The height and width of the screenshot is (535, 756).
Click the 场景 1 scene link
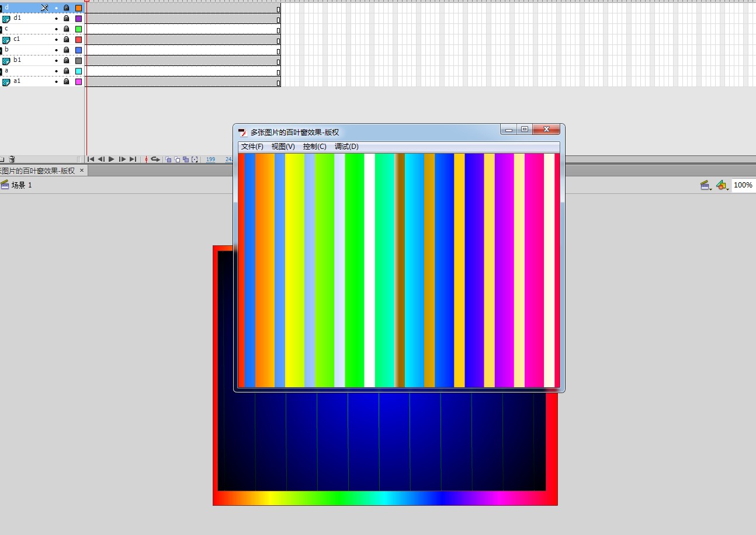pos(22,185)
